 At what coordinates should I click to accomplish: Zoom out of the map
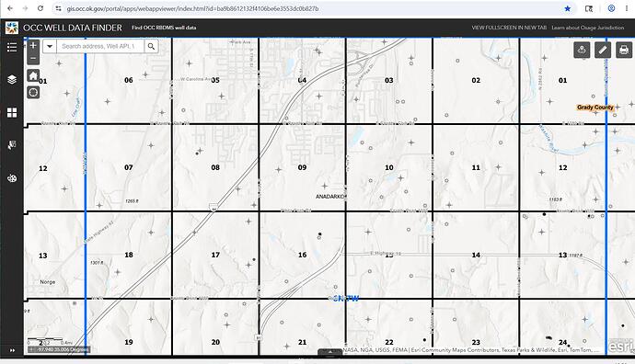click(x=33, y=58)
